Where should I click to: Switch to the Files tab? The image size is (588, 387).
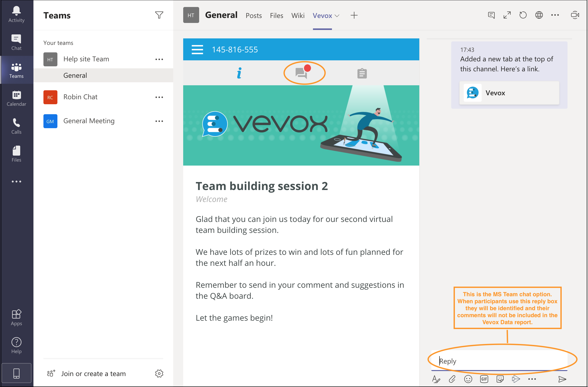(x=277, y=15)
